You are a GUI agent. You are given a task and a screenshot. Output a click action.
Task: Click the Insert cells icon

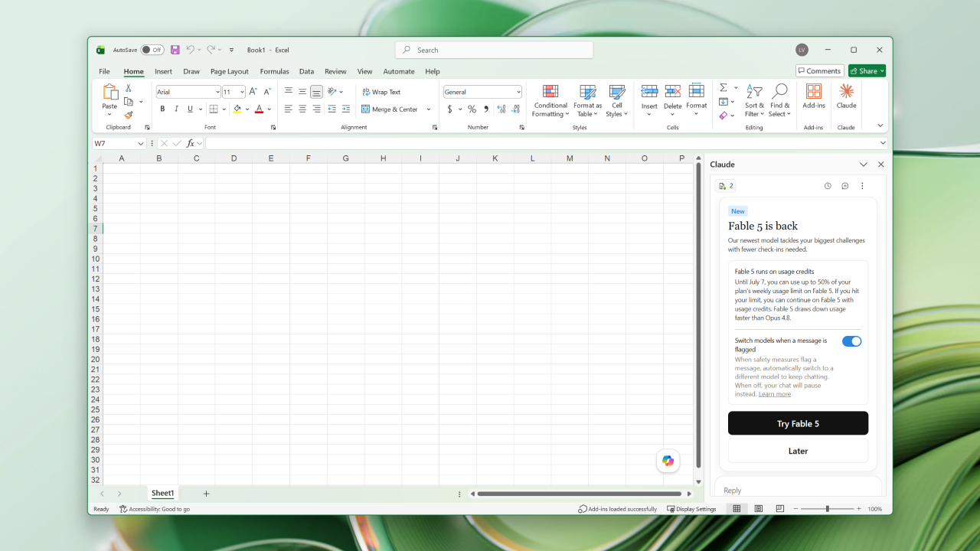point(649,92)
